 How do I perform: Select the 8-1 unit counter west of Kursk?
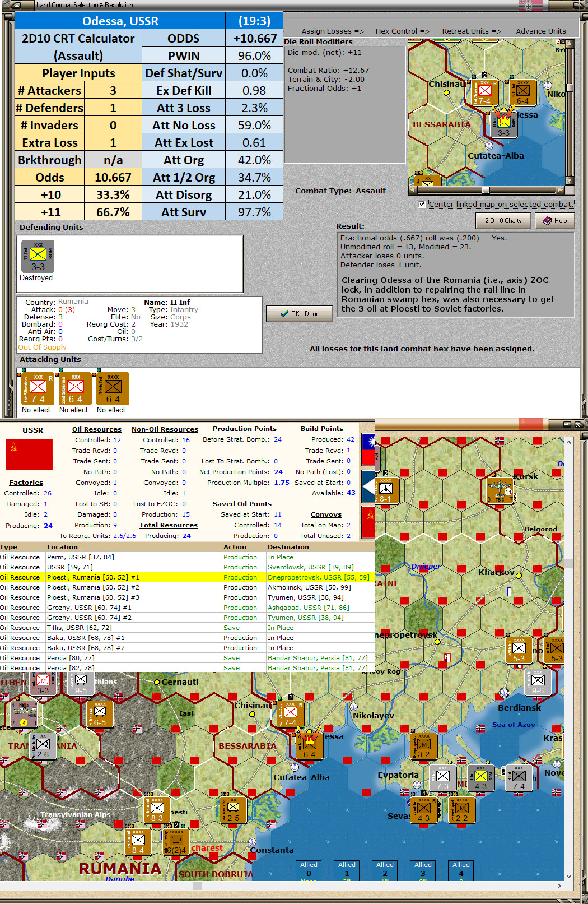(x=386, y=490)
